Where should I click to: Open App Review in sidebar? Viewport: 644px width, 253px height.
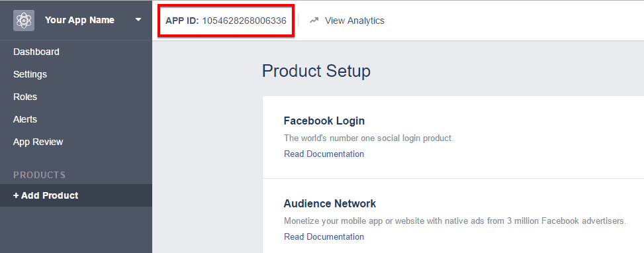[x=38, y=142]
